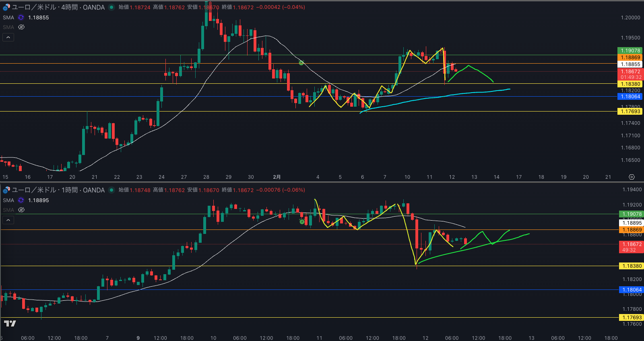The image size is (644, 341).
Task: Click red current price label 1.18672 on 1-hour chart
Action: (632, 247)
